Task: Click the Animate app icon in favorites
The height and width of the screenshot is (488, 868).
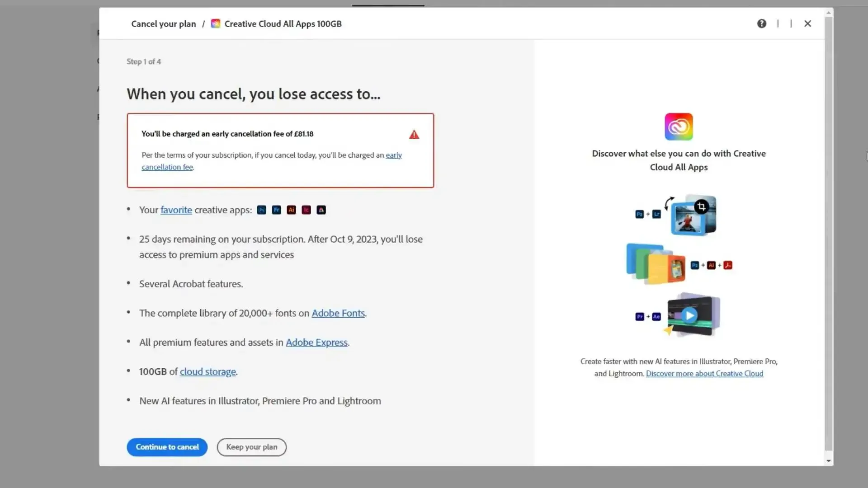Action: (x=321, y=210)
